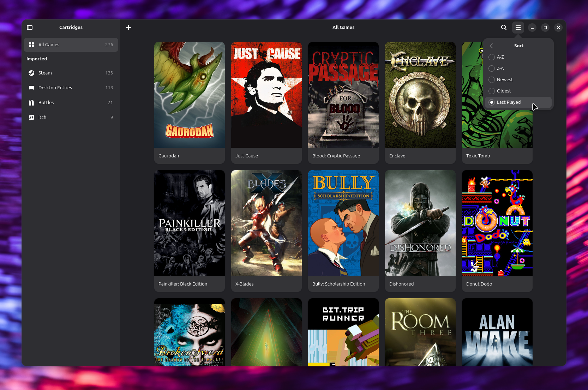Click the Dishonored title text

click(x=401, y=284)
